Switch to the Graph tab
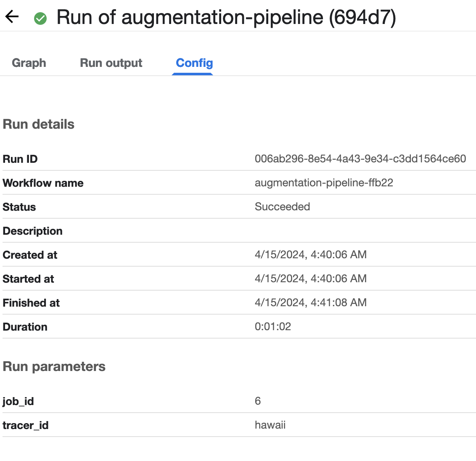The image size is (476, 461). [x=29, y=63]
